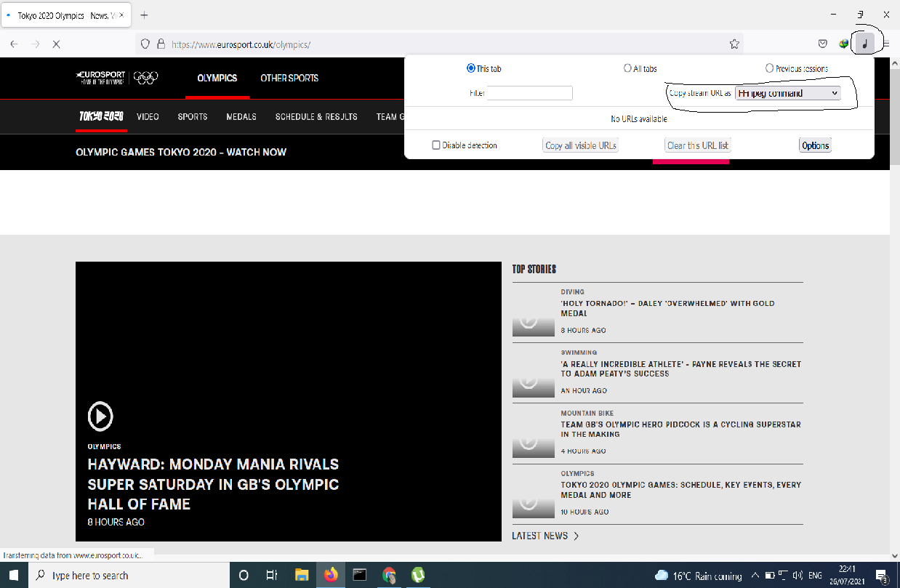Switch to the OLYMPICS nav tab
900x588 pixels.
pos(217,78)
